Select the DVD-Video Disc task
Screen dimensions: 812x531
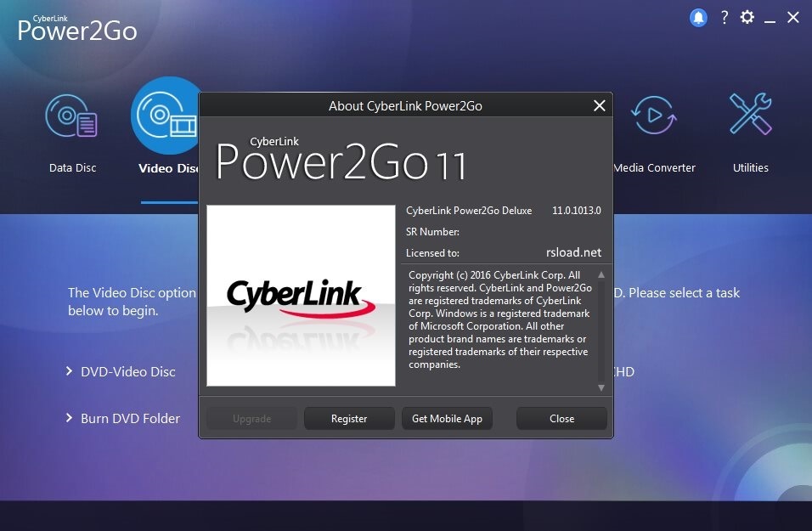pos(128,371)
